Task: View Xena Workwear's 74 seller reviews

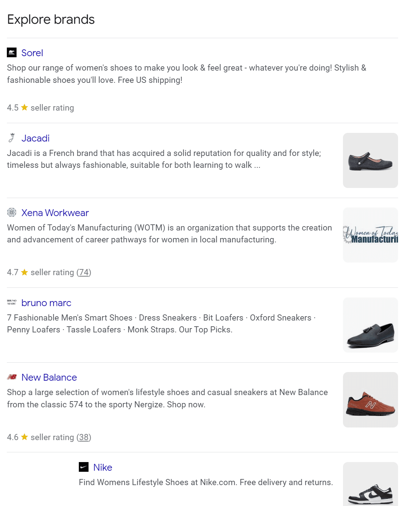Action: (85, 272)
